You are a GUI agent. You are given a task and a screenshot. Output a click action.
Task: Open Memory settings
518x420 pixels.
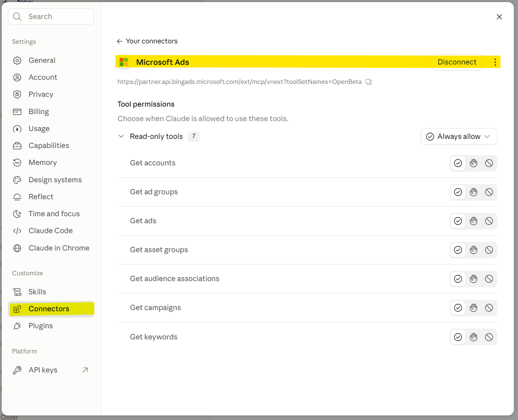point(51,162)
